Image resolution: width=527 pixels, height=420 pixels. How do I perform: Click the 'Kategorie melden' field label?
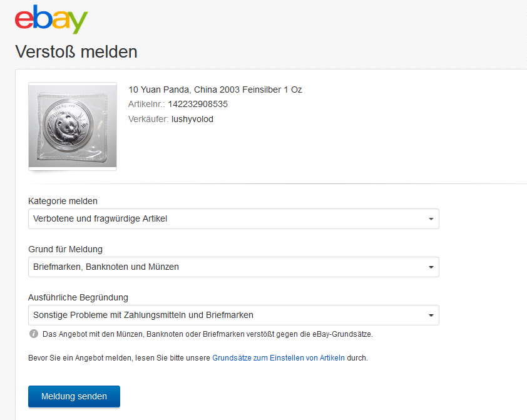(x=63, y=201)
